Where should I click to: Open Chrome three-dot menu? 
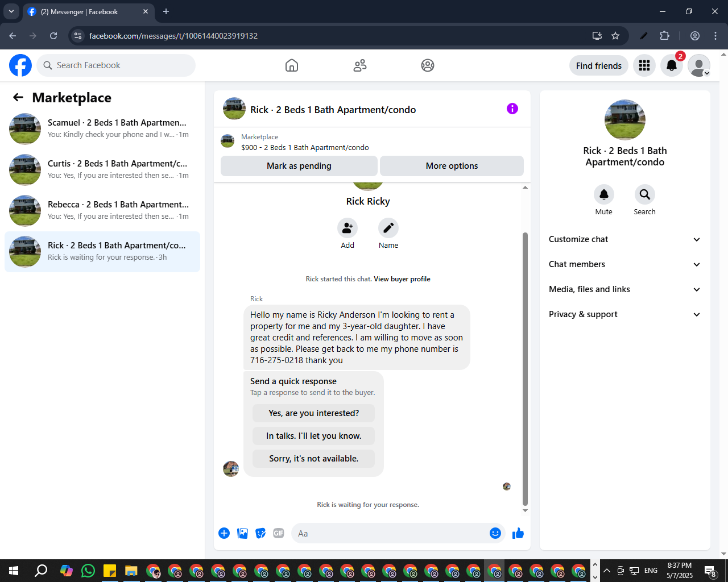pyautogui.click(x=715, y=36)
